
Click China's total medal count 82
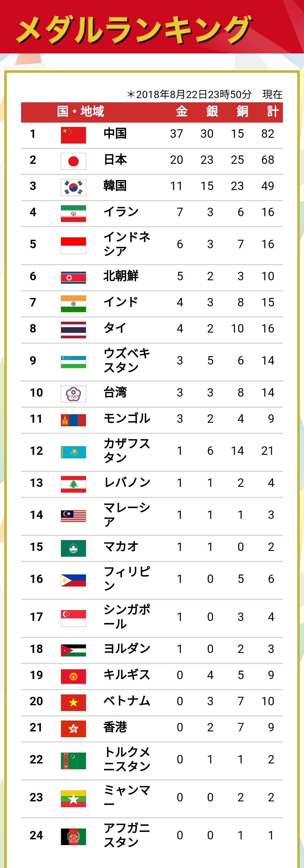(x=268, y=134)
